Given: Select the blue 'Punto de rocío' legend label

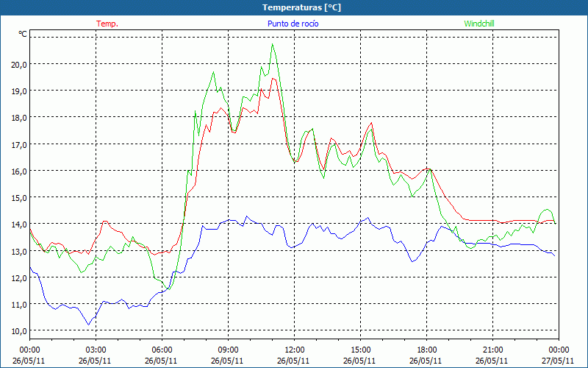Looking at the screenshot, I should [x=293, y=24].
